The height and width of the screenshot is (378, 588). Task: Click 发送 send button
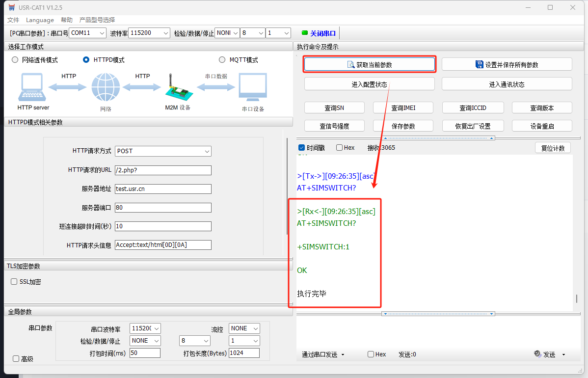click(x=549, y=354)
